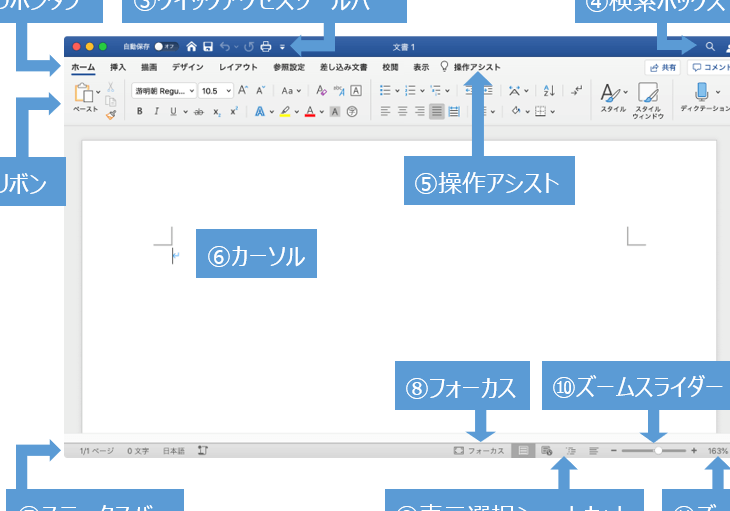Open the customize quick access toolbar dropdown
730x511 pixels.
pos(282,47)
